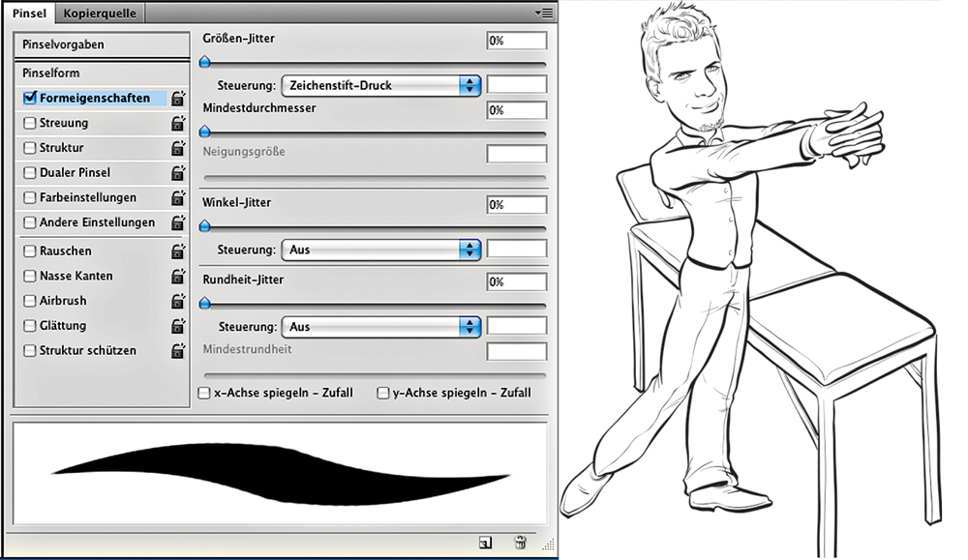Click the new brush preset icon
The height and width of the screenshot is (560, 968).
[485, 543]
